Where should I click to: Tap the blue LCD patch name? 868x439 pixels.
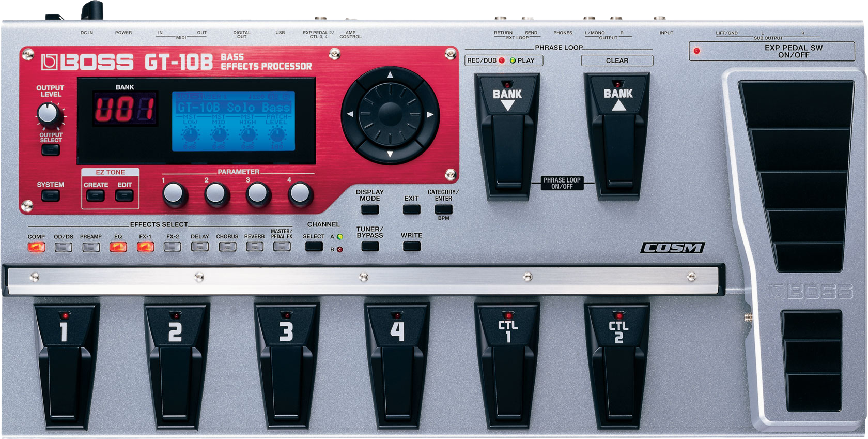tap(233, 108)
